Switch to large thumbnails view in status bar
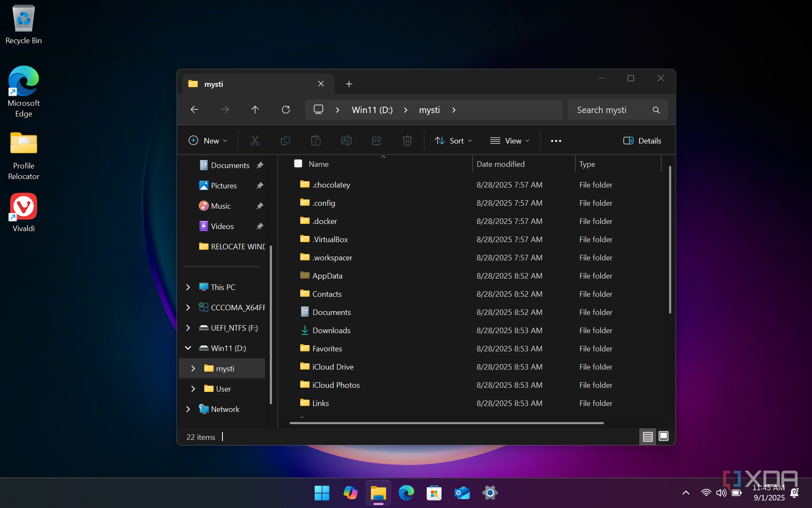Screen dimensions: 812x508 pyautogui.click(x=663, y=436)
